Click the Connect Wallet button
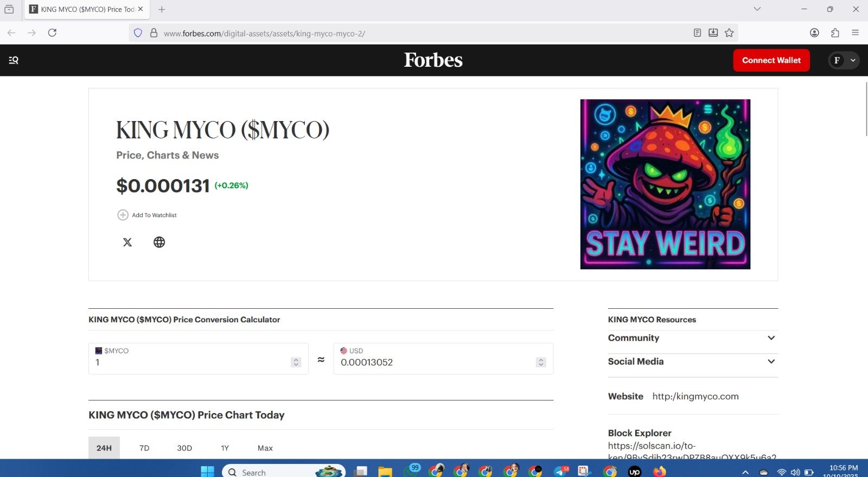 pos(771,60)
